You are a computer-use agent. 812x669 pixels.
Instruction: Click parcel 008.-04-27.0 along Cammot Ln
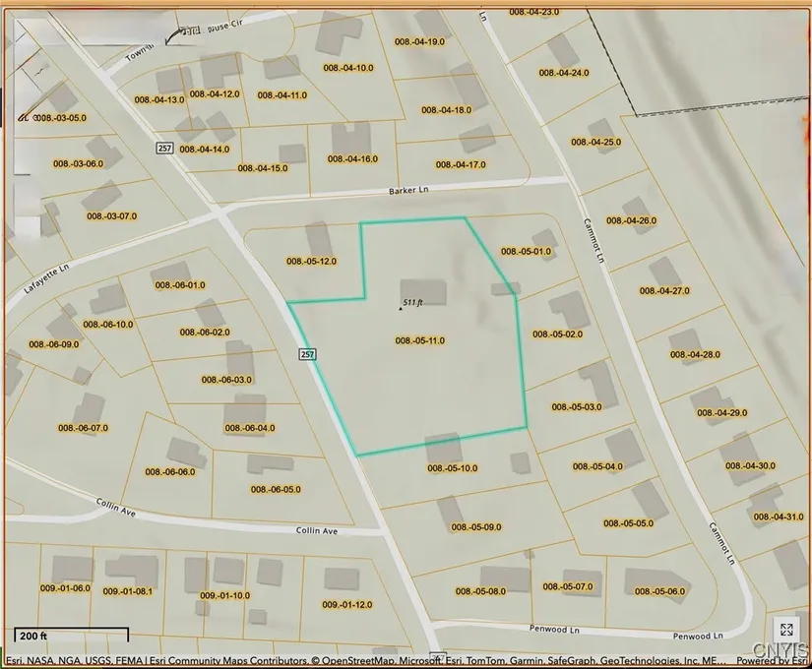point(664,291)
